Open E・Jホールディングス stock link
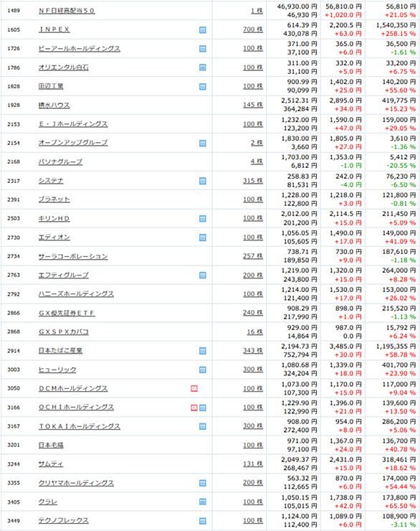 pos(73,124)
